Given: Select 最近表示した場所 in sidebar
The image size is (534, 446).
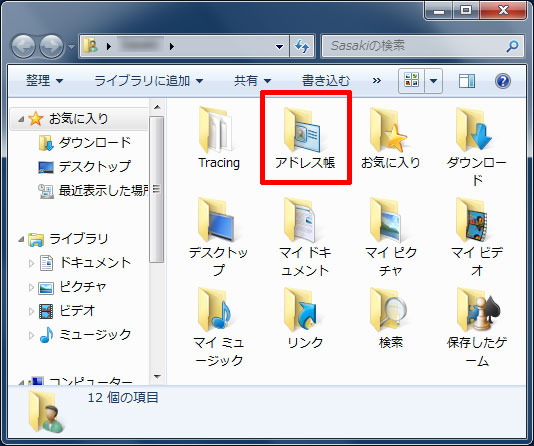Looking at the screenshot, I should [x=94, y=191].
